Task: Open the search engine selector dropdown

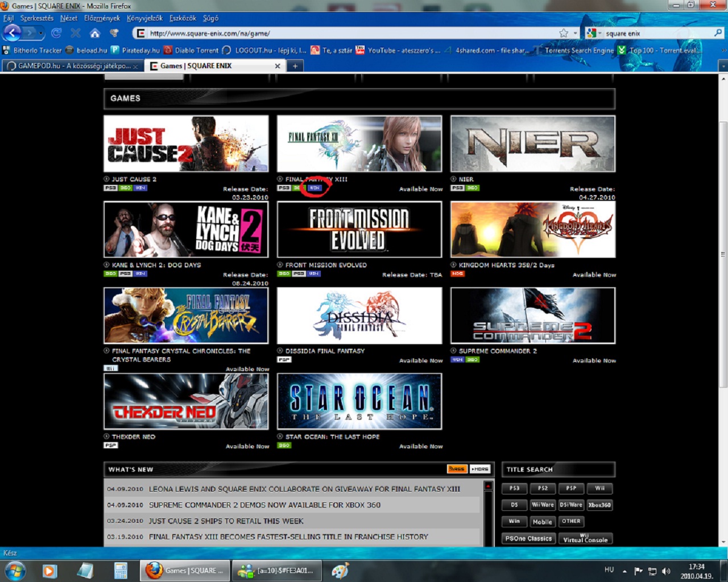Action: (594, 33)
